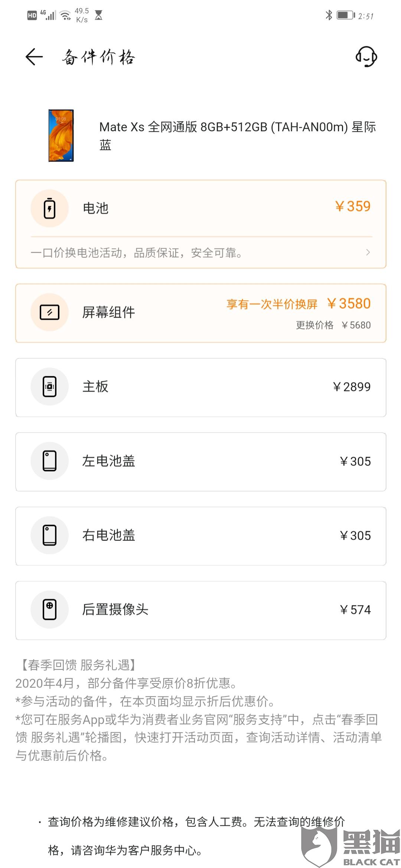
Task: Select the 后置摄像头 ¥574 row
Action: 200,610
